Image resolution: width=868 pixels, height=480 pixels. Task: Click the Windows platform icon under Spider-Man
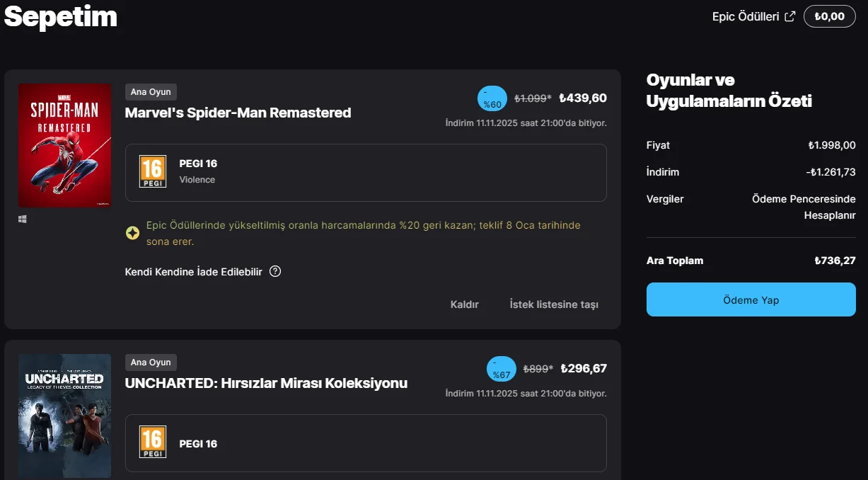(23, 219)
